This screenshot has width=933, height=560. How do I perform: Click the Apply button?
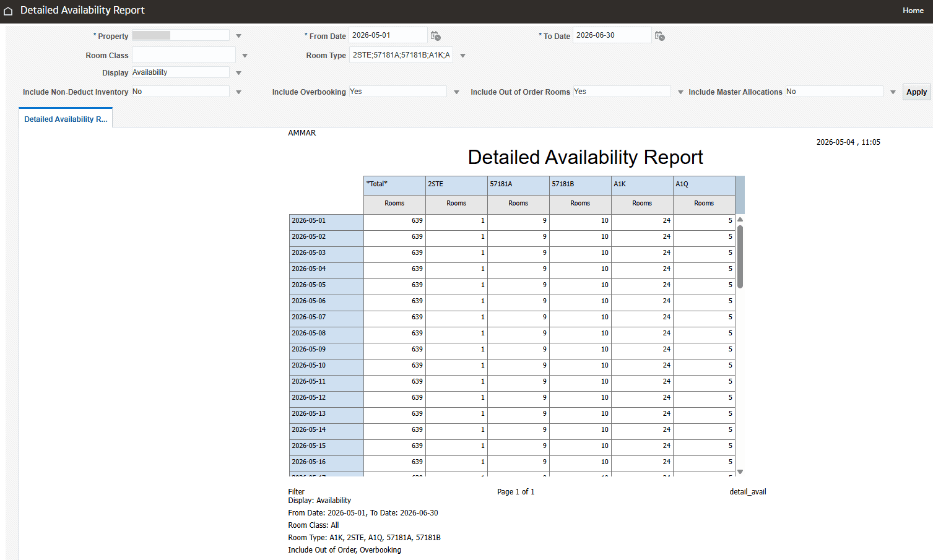(916, 92)
